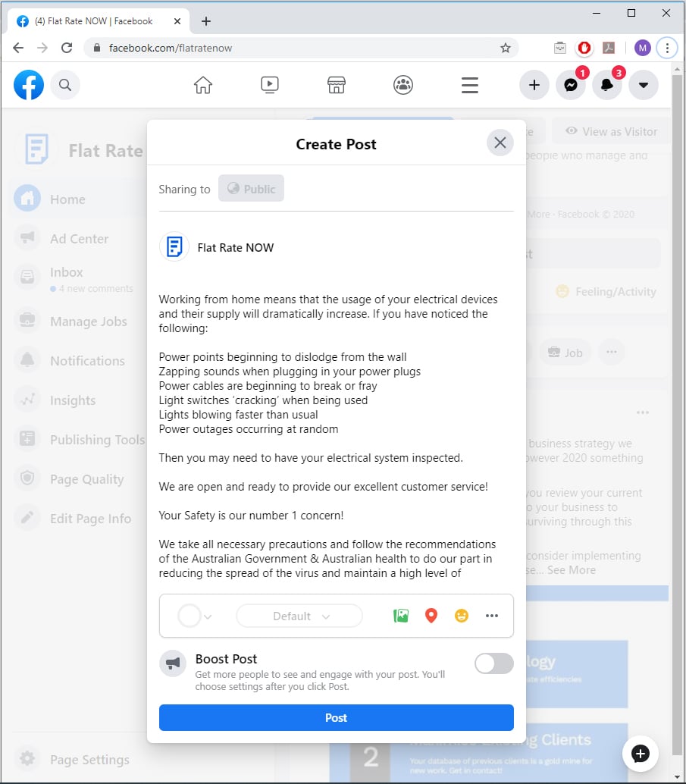Open the Default font style dropdown
Image resolution: width=686 pixels, height=784 pixels.
(299, 616)
